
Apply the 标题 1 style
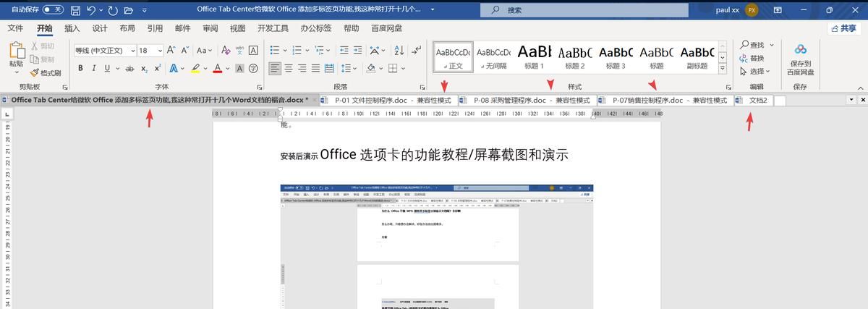pos(534,56)
